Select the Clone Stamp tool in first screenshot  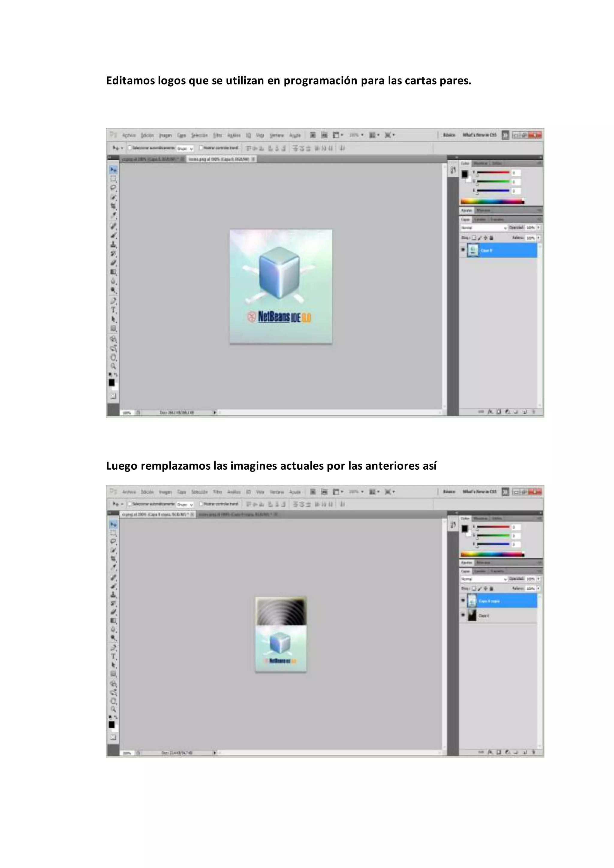click(113, 244)
